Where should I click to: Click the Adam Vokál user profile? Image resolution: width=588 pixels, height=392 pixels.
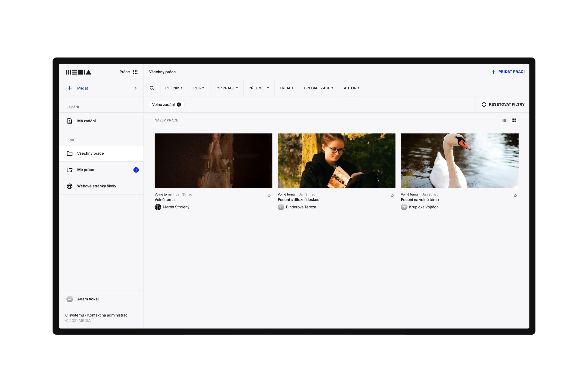[101, 299]
